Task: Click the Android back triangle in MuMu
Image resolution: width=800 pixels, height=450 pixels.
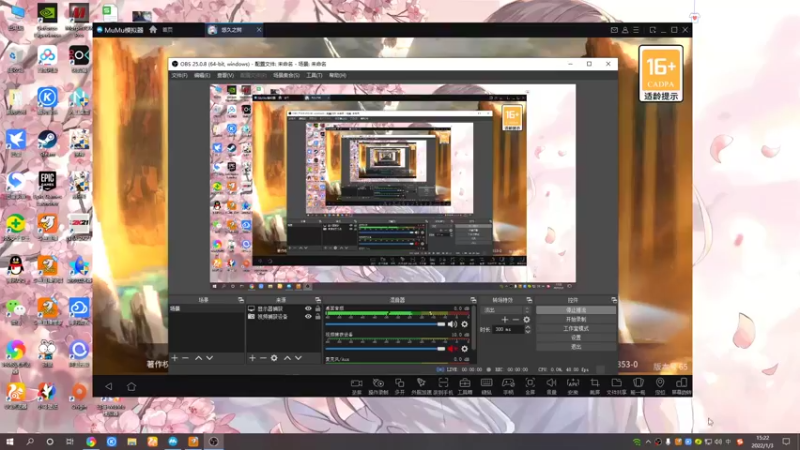Action: coord(109,387)
